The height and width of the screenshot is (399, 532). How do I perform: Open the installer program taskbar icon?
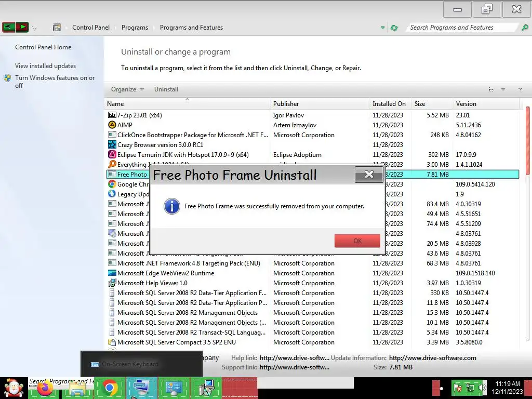pos(206,388)
